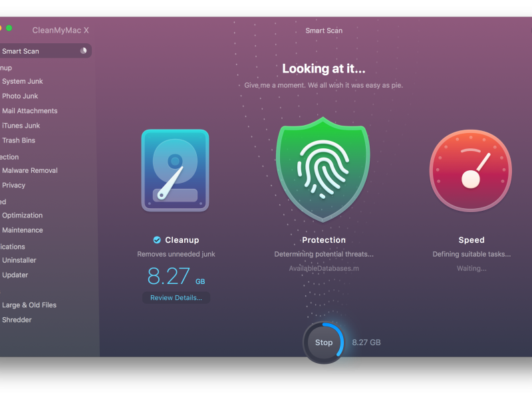Screen dimensions: 532x399
Task: Open Trash Bins module
Action: (x=19, y=140)
